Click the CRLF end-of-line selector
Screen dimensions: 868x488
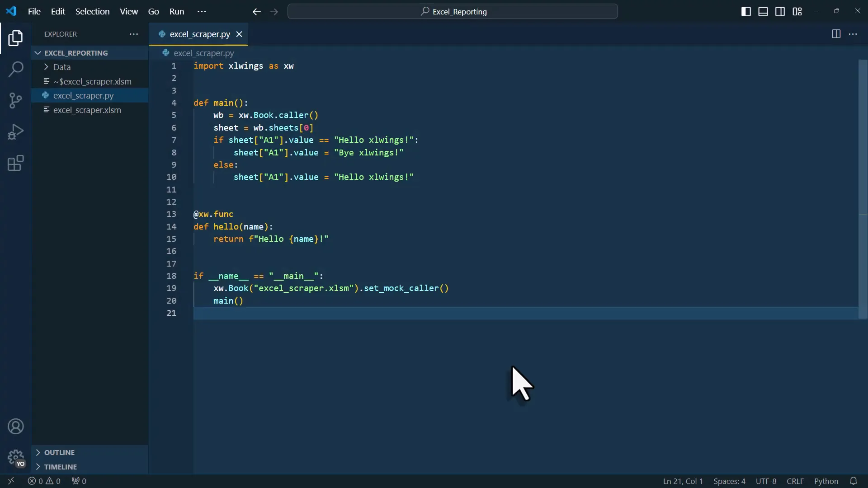(x=795, y=481)
